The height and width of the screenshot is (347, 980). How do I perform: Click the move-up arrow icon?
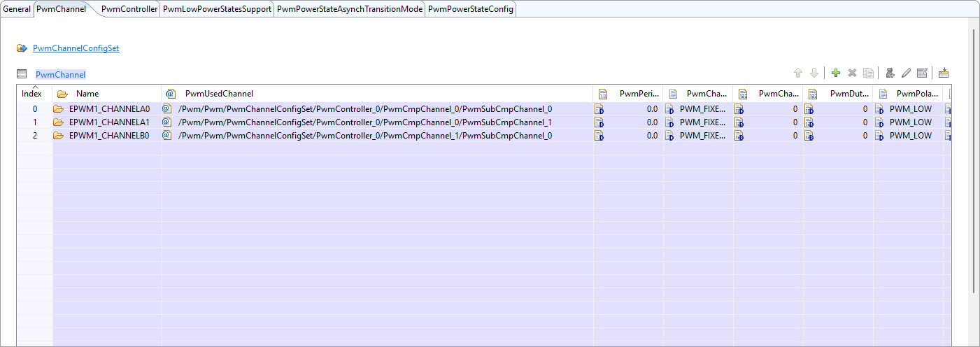[797, 73]
